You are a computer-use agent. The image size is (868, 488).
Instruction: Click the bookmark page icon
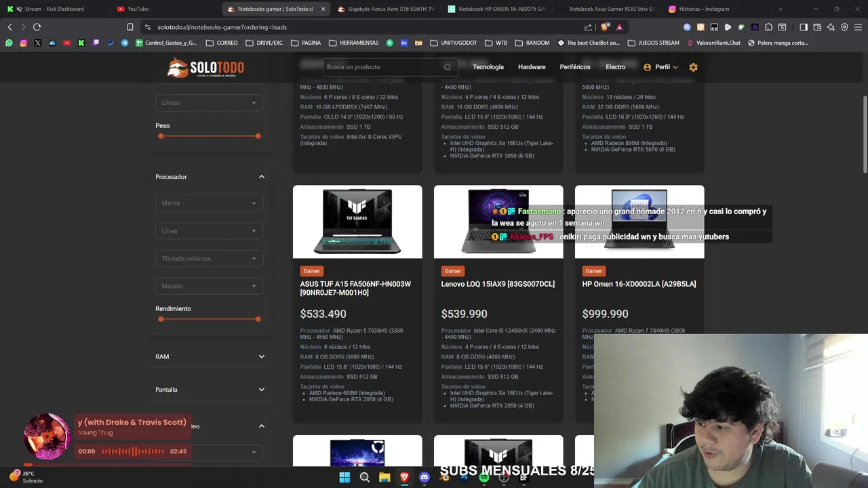[130, 27]
